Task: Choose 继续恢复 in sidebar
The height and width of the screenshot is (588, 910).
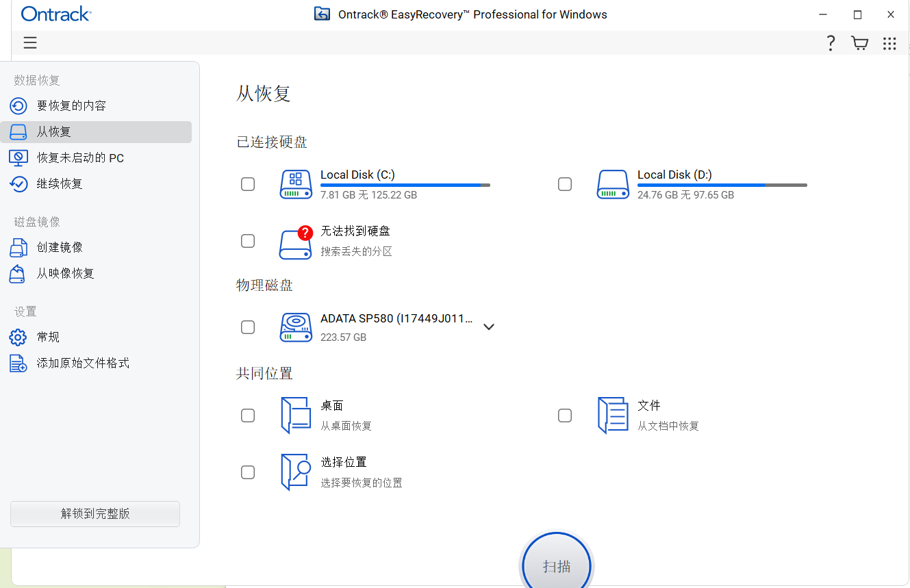Action: point(96,184)
